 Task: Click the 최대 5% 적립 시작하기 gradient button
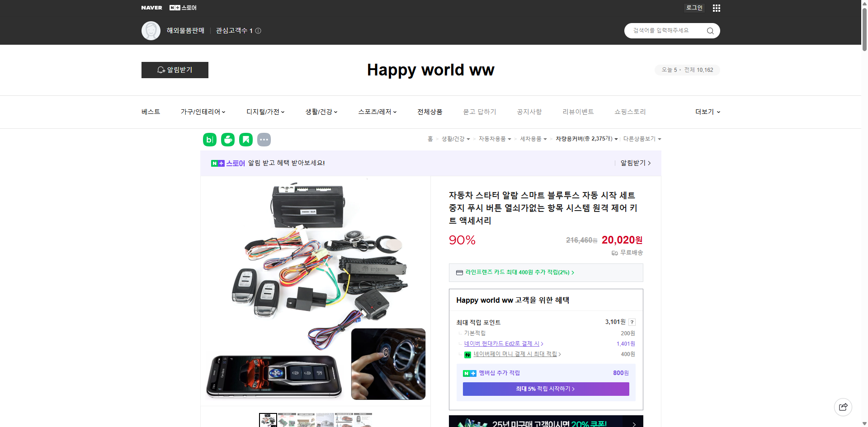tap(545, 389)
